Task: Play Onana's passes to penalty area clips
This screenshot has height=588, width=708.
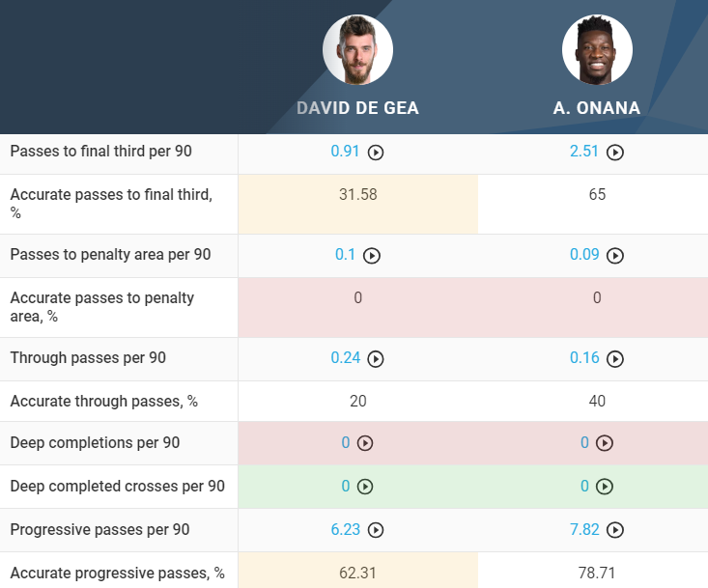Action: (615, 256)
